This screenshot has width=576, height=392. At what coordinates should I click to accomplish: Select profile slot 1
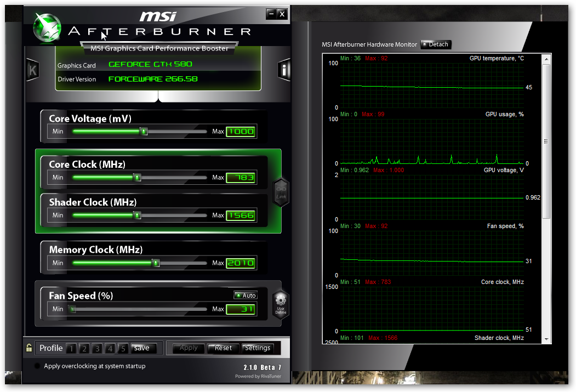point(71,348)
